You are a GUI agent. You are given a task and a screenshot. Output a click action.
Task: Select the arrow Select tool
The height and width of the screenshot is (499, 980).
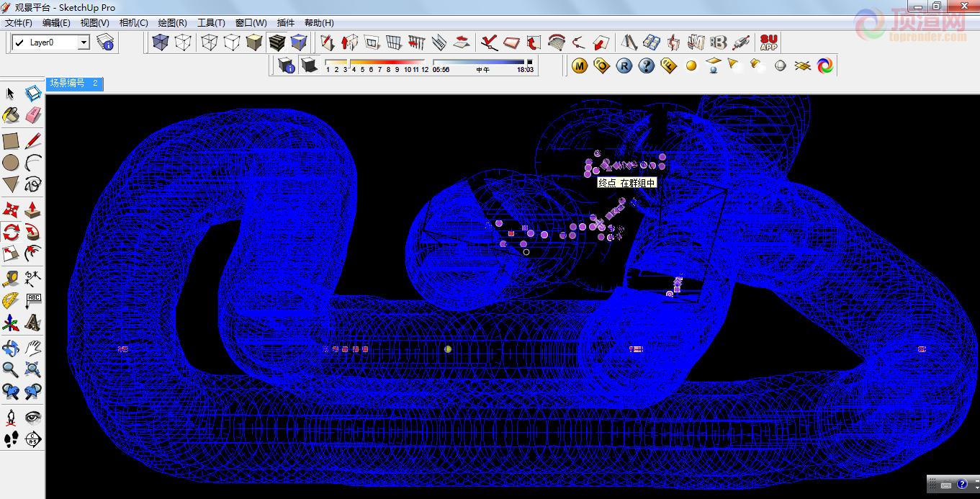pos(11,94)
